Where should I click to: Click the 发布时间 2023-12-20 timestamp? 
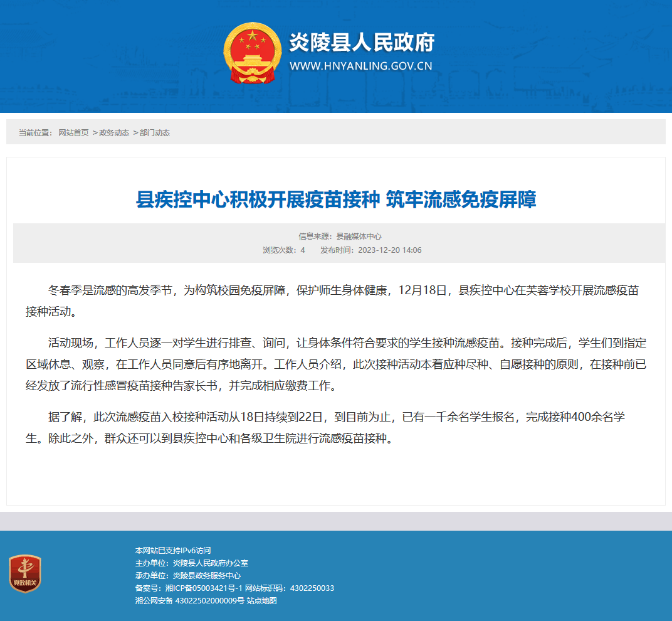pos(371,250)
